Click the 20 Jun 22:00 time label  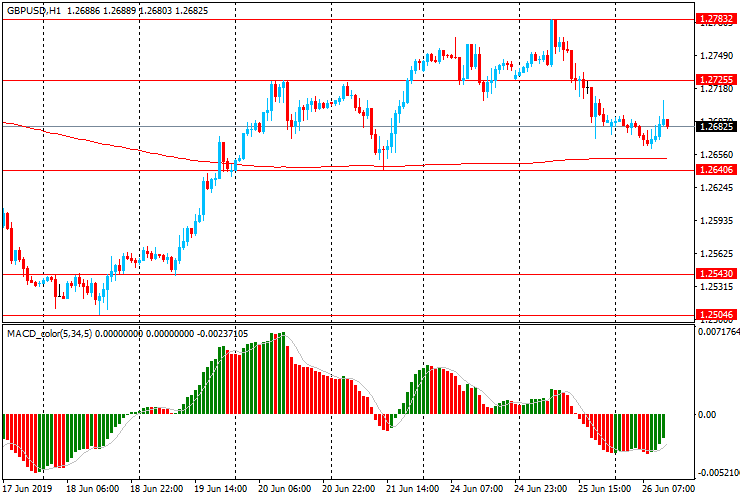349,488
